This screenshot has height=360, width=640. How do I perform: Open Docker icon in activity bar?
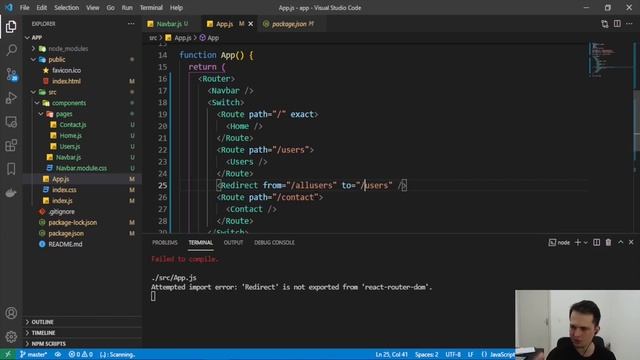tap(11, 193)
